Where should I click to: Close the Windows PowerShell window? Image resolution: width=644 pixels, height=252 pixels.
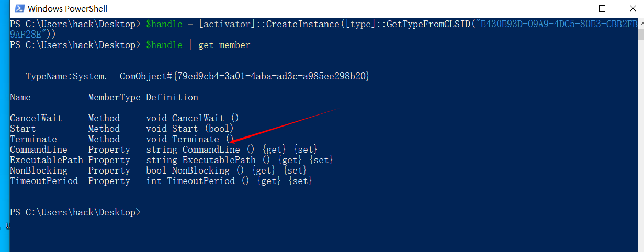coord(630,8)
